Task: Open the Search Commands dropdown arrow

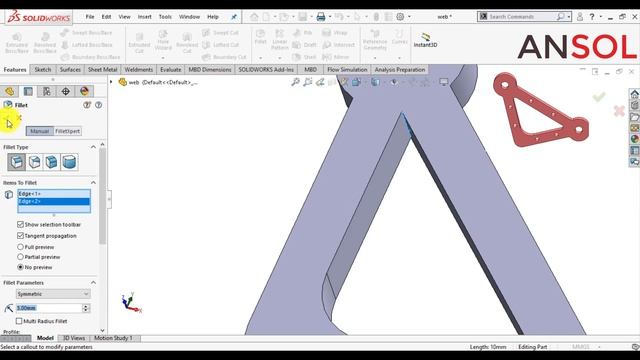Action: pyautogui.click(x=569, y=17)
